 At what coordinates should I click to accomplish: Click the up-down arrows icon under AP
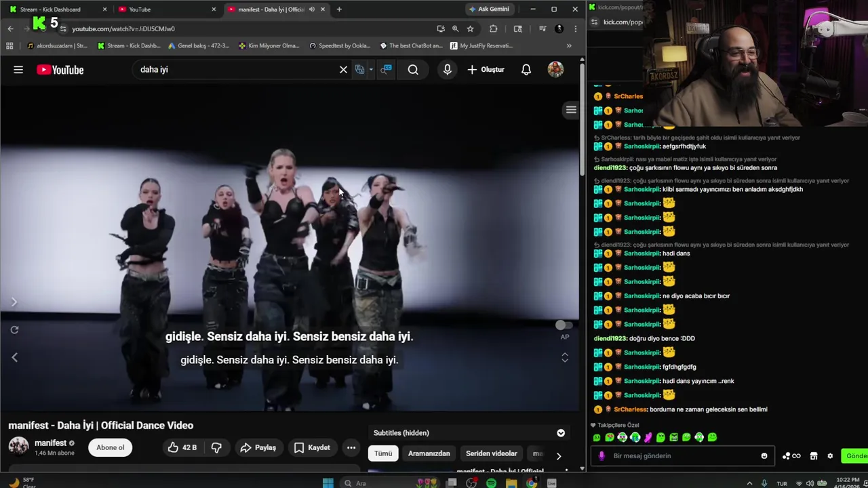[564, 357]
